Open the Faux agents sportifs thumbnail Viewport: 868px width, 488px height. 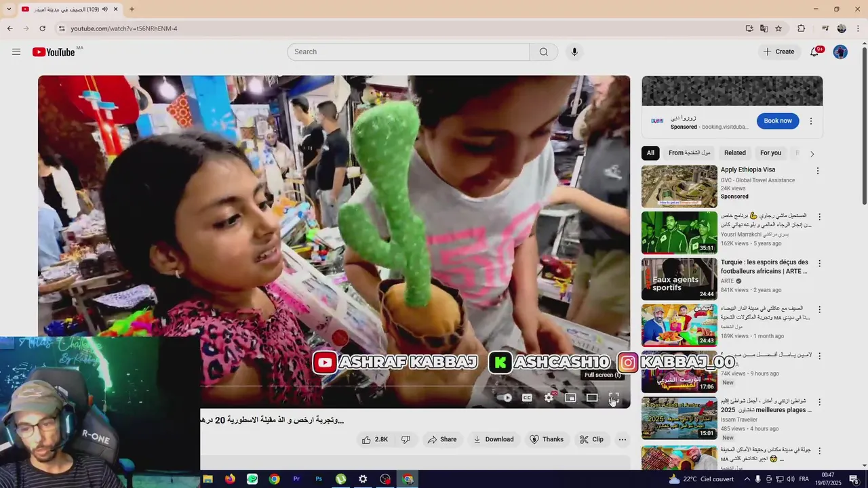click(x=679, y=279)
